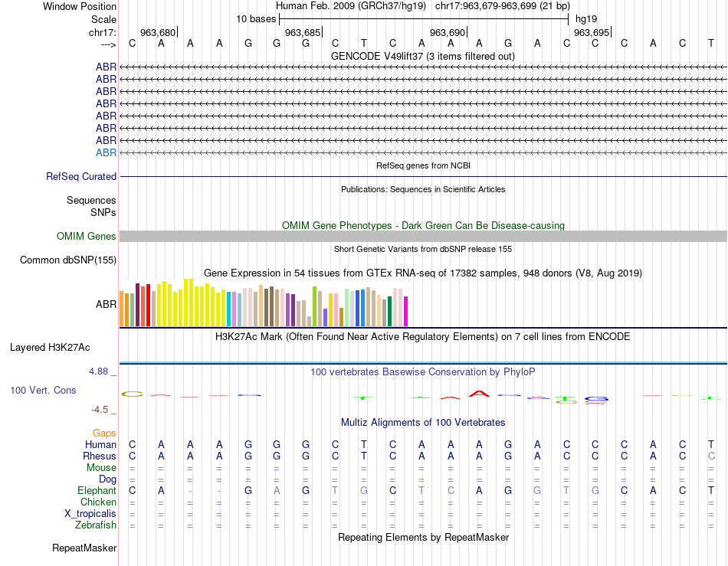728x566 pixels.
Task: Select the Mouse species label
Action: pos(101,468)
